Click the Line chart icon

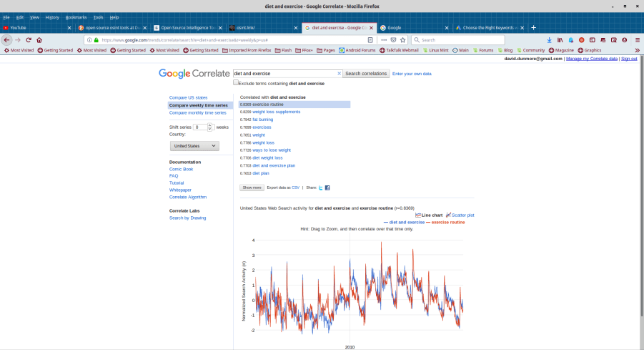click(x=417, y=215)
